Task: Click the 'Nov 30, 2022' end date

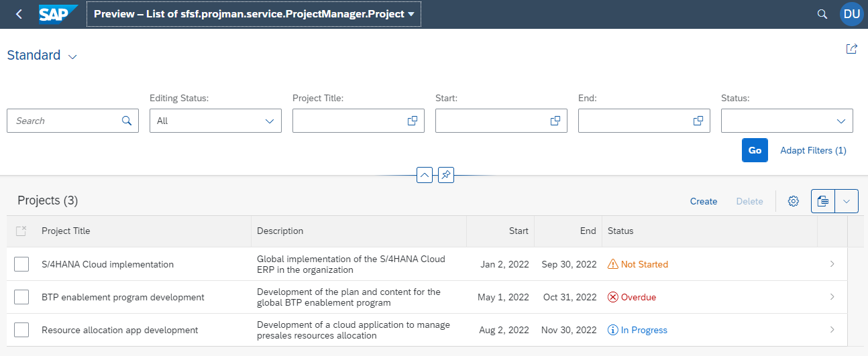Action: coord(569,330)
